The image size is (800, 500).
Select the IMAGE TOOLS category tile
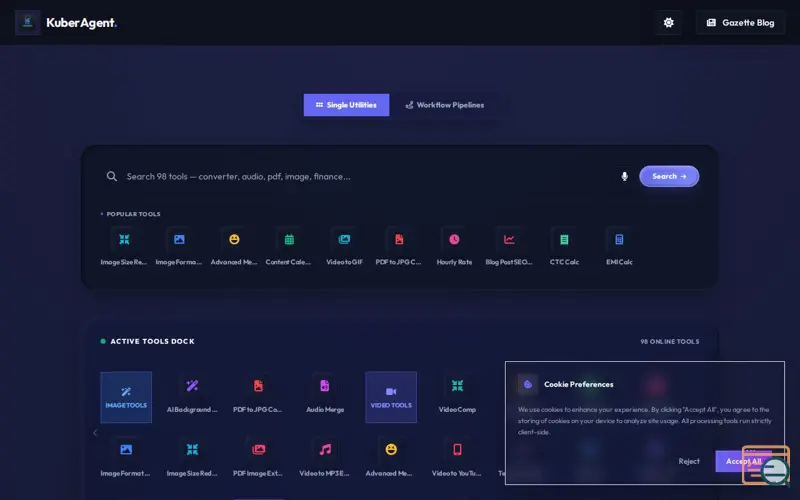(126, 397)
